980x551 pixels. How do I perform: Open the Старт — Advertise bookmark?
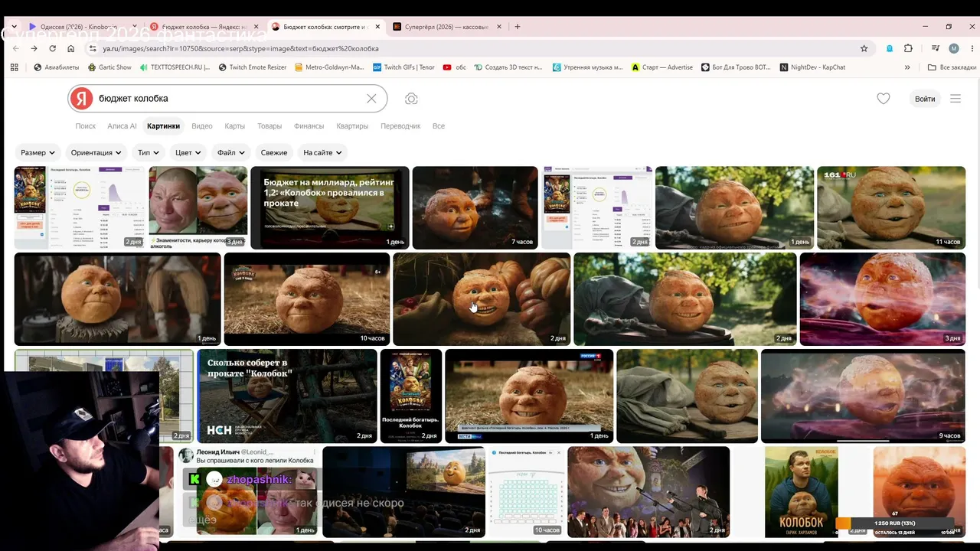[662, 67]
